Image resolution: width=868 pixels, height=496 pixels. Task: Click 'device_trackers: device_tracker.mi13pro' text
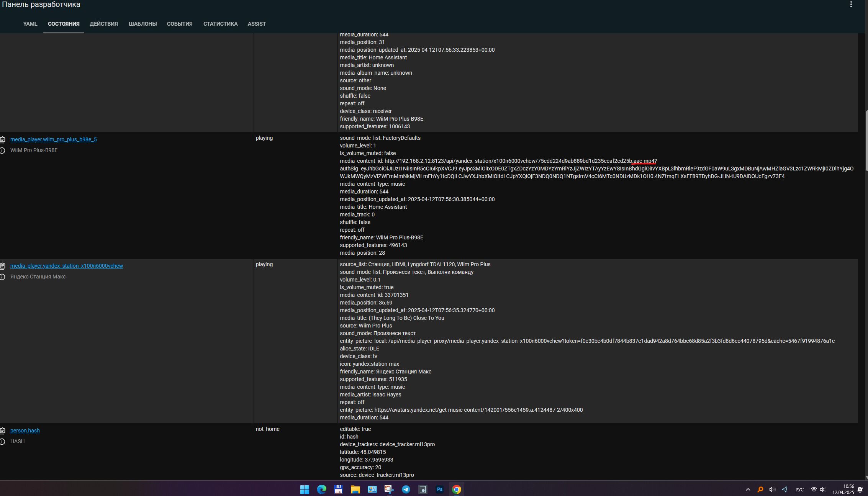387,444
